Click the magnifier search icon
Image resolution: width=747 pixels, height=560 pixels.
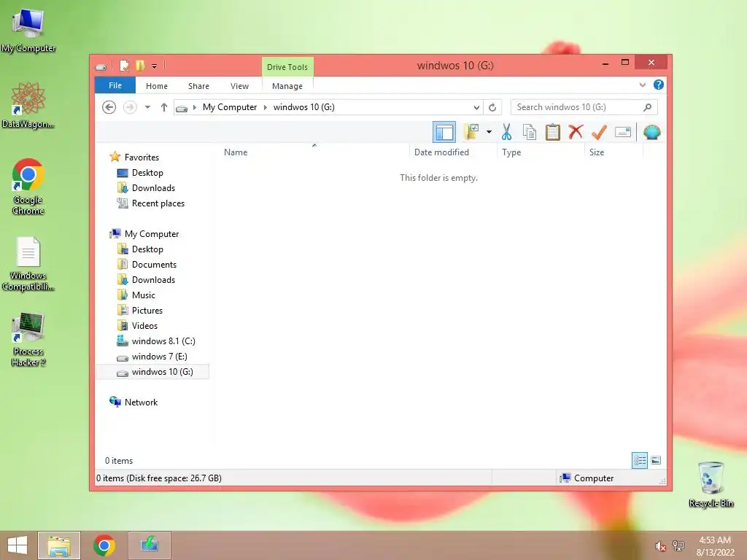click(x=648, y=107)
